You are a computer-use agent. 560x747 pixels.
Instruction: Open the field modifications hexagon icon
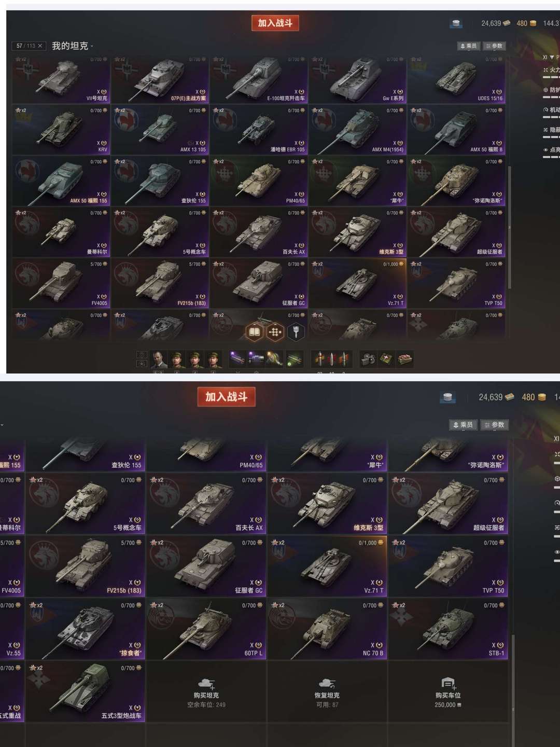[x=275, y=332]
